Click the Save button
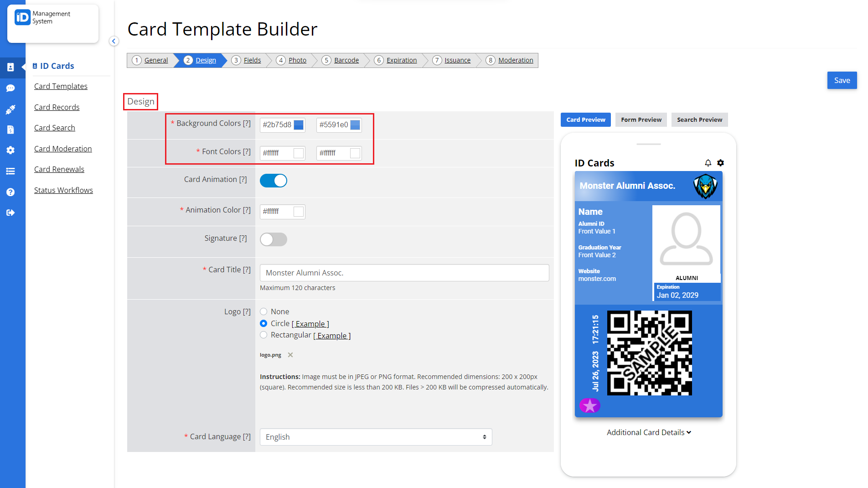The image size is (868, 488). (x=842, y=80)
